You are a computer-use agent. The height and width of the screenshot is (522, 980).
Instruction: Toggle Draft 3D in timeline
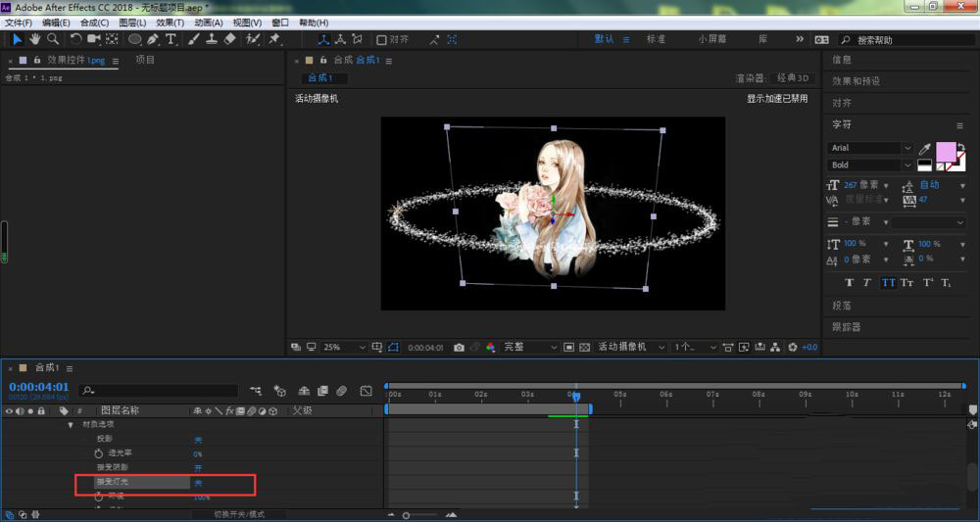tap(280, 391)
